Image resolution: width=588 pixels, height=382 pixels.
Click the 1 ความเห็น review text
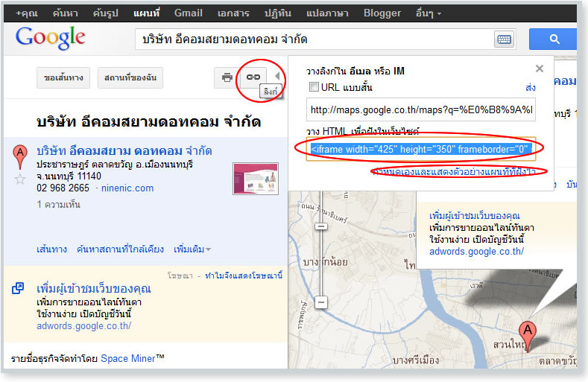(x=58, y=204)
